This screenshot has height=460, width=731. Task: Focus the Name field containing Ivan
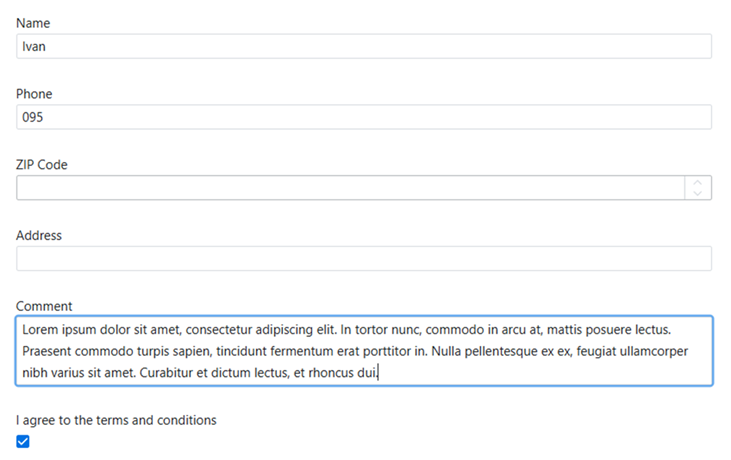pos(364,46)
